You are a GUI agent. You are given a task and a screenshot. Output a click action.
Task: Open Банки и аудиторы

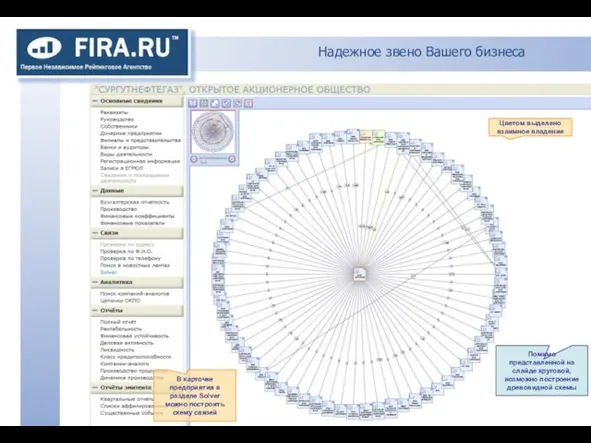pos(124,147)
